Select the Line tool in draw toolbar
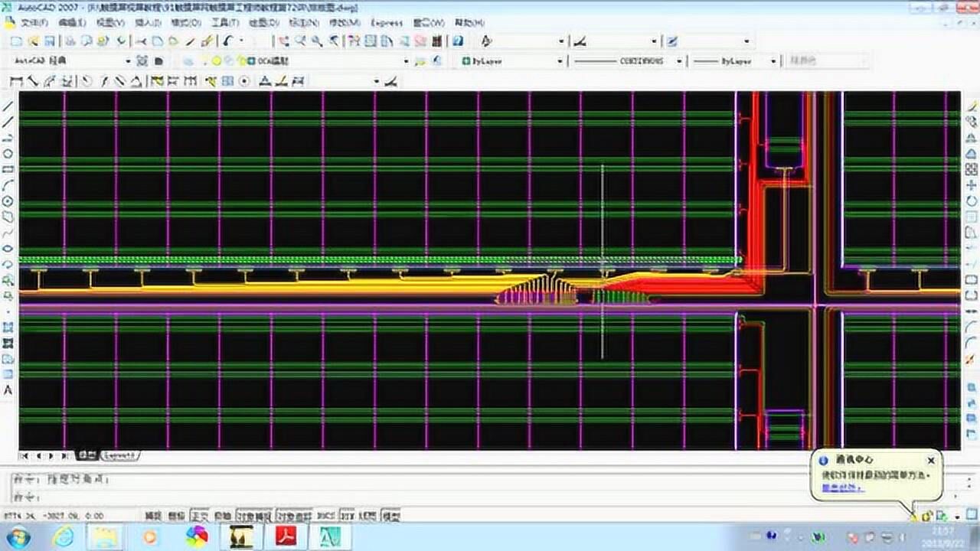The height and width of the screenshot is (551, 980). [8, 106]
